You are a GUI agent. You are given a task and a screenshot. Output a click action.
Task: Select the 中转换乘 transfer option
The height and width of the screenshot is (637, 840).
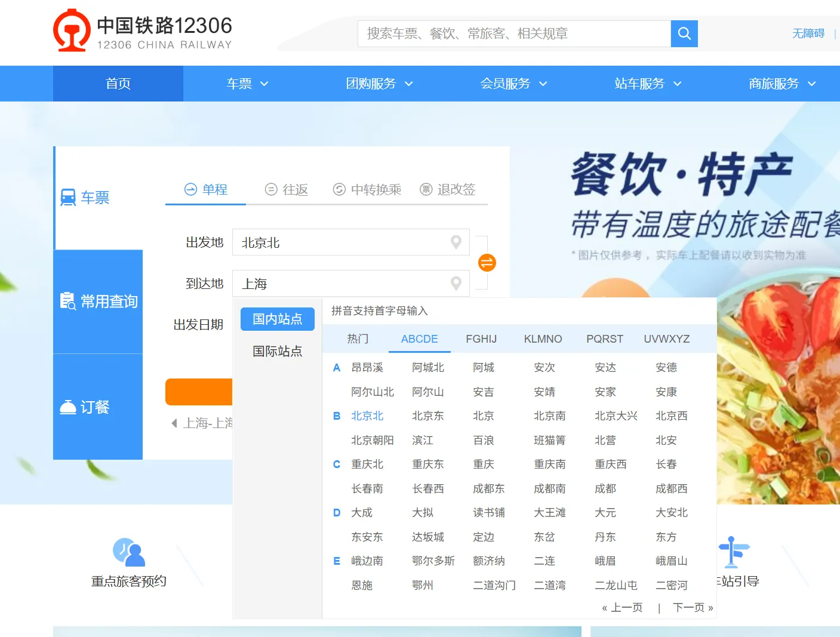pos(367,190)
